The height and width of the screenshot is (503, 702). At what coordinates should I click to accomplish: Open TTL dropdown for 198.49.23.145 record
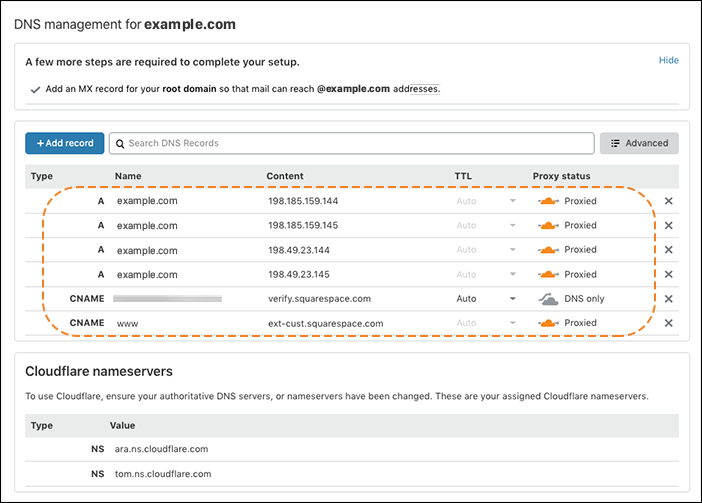point(513,274)
